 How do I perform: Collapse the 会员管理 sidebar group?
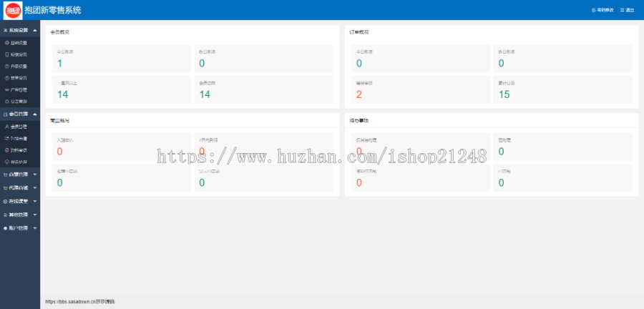tap(20, 114)
